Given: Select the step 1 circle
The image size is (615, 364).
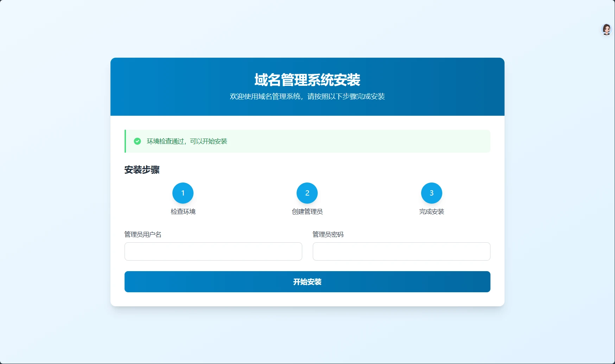Looking at the screenshot, I should pyautogui.click(x=183, y=193).
